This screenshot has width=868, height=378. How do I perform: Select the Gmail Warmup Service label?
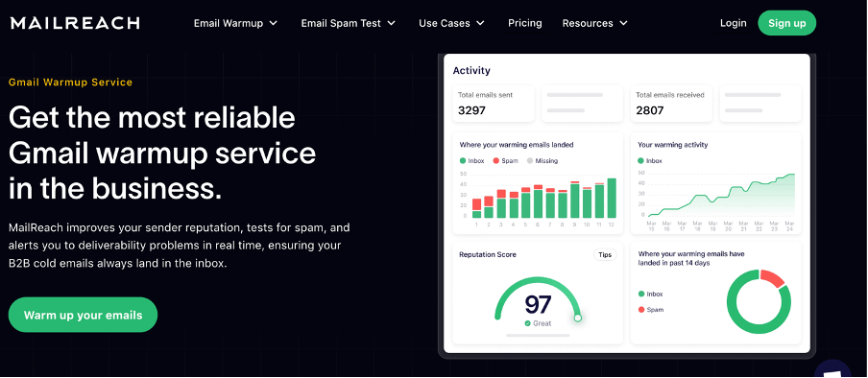[71, 83]
